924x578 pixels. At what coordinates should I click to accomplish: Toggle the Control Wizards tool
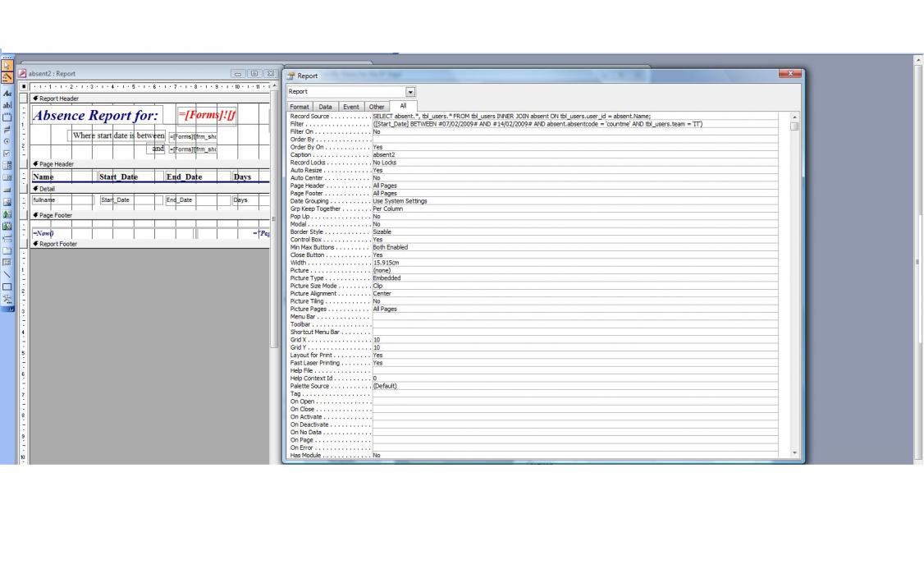coord(7,77)
